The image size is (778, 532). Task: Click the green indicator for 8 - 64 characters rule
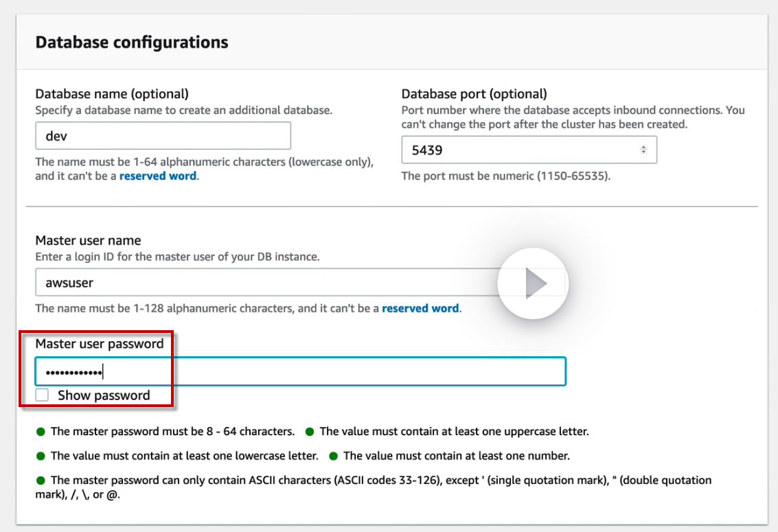(41, 432)
